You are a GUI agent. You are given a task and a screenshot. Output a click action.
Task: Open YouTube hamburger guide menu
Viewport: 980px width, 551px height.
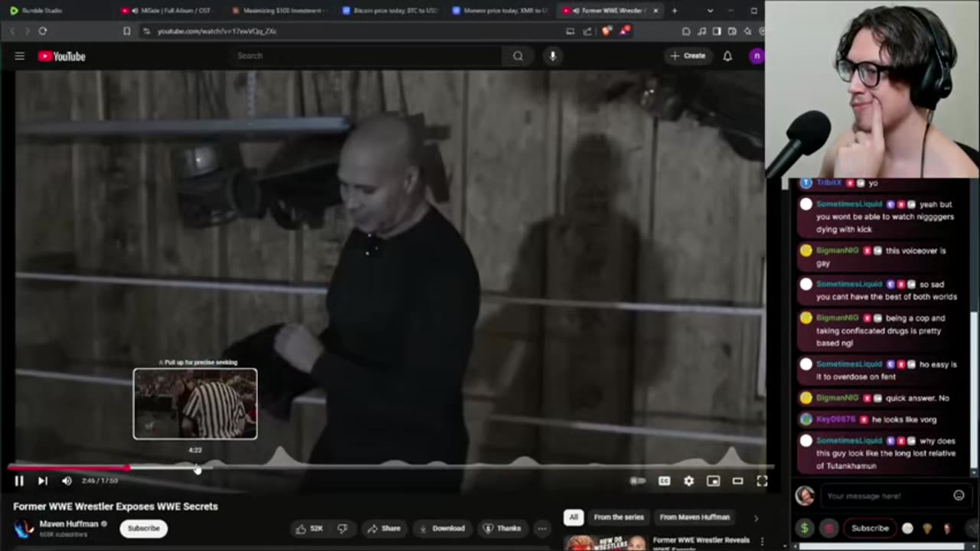coord(20,56)
